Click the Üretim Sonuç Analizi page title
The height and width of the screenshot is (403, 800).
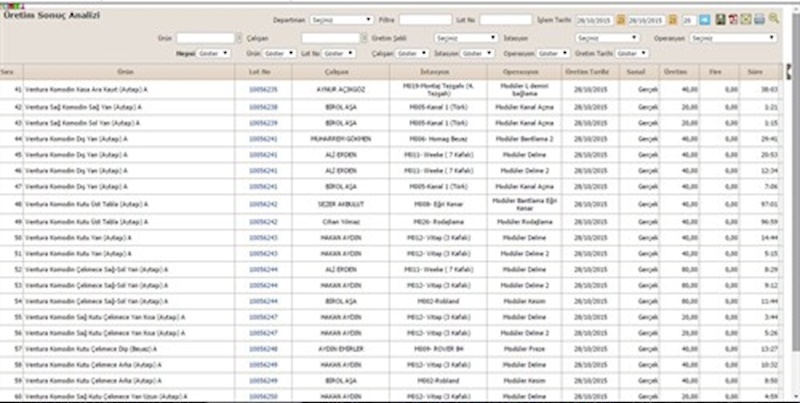(x=52, y=15)
